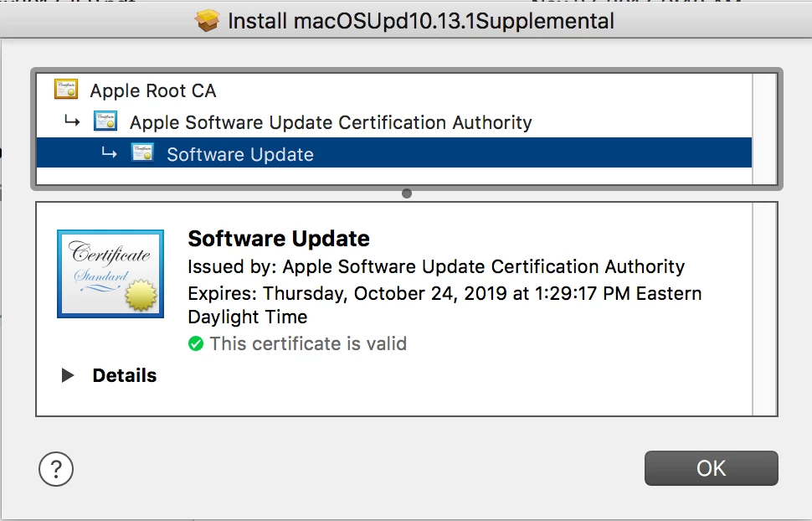Image resolution: width=812 pixels, height=521 pixels.
Task: Expand the Details disclosure triangle
Action: [67, 375]
